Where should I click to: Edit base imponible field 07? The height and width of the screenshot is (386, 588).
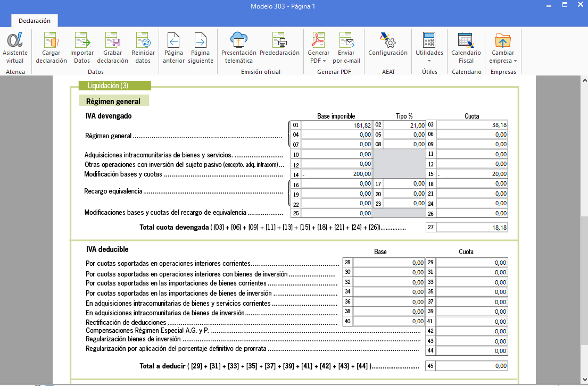[336, 144]
